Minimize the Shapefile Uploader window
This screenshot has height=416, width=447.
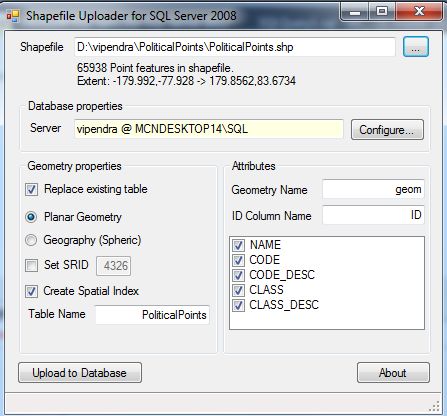coord(355,12)
